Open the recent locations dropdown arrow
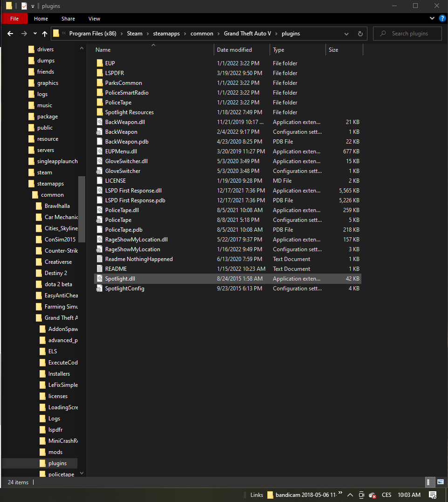 (x=35, y=34)
